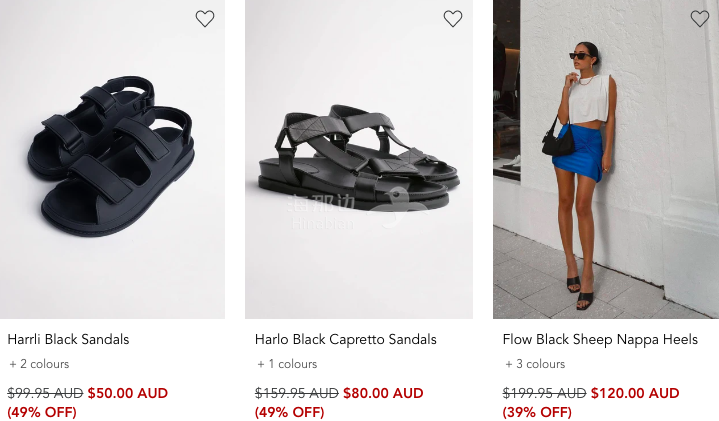Open Harlo Black Capretto Sandals product photo

click(359, 159)
